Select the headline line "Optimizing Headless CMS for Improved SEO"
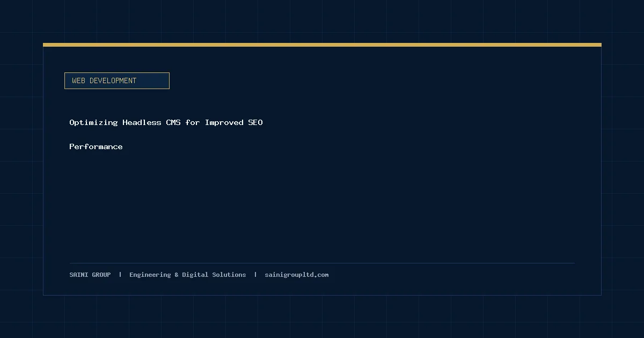Viewport: 644px width, 338px height. pos(166,122)
